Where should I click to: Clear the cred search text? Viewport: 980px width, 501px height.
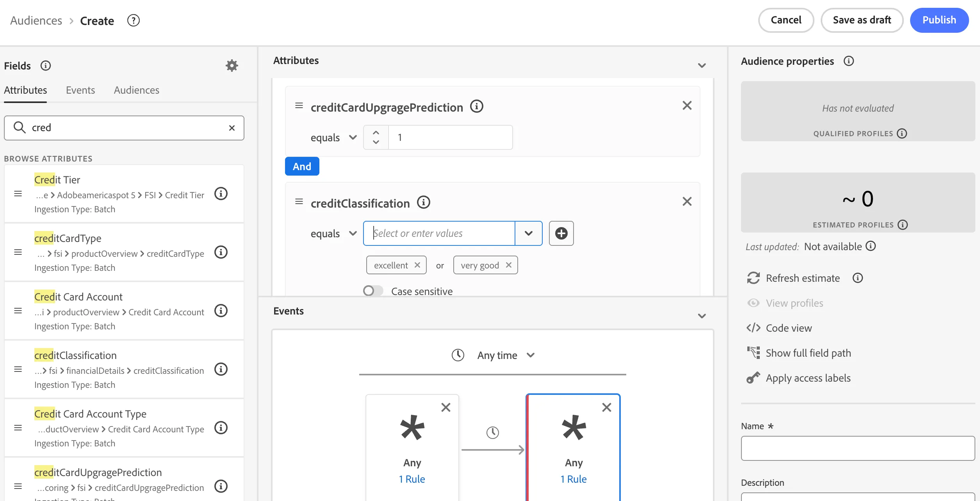click(232, 128)
